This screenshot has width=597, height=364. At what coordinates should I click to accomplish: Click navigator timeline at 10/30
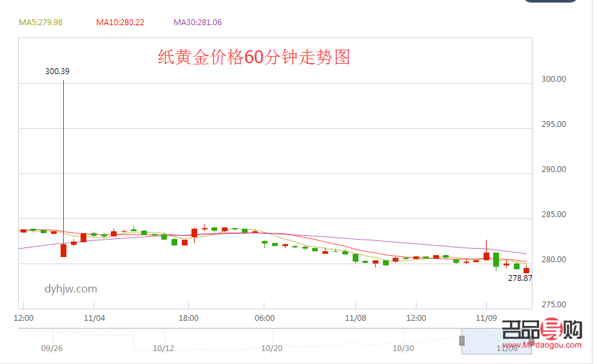[403, 349]
